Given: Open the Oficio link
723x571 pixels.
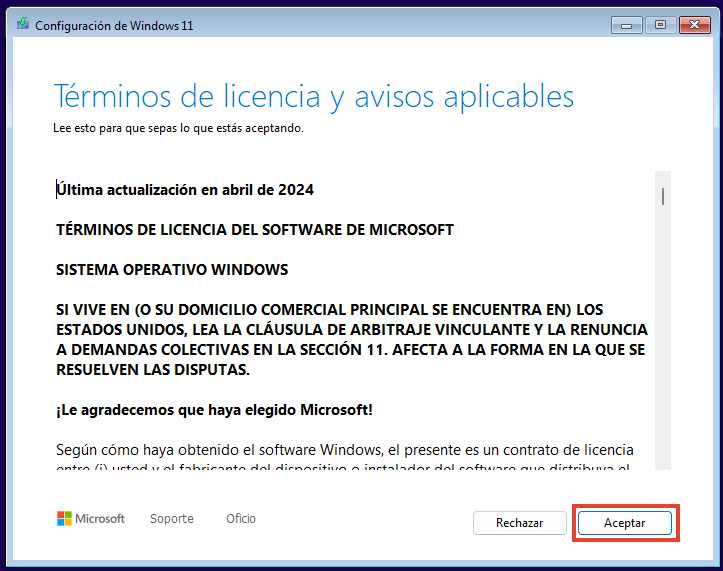Looking at the screenshot, I should [241, 519].
